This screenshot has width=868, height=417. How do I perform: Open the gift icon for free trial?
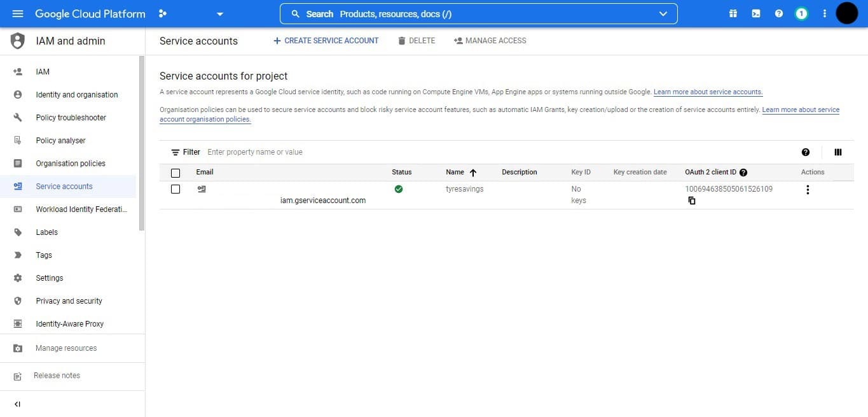tap(733, 13)
